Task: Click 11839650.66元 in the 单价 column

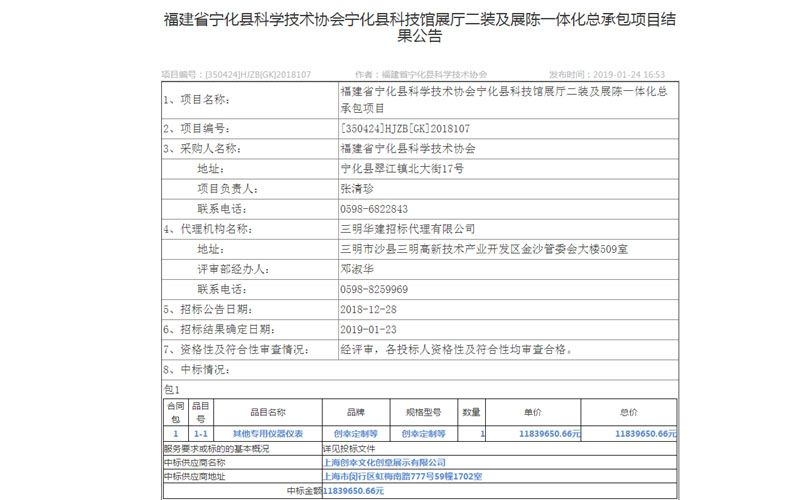Action: coord(550,434)
